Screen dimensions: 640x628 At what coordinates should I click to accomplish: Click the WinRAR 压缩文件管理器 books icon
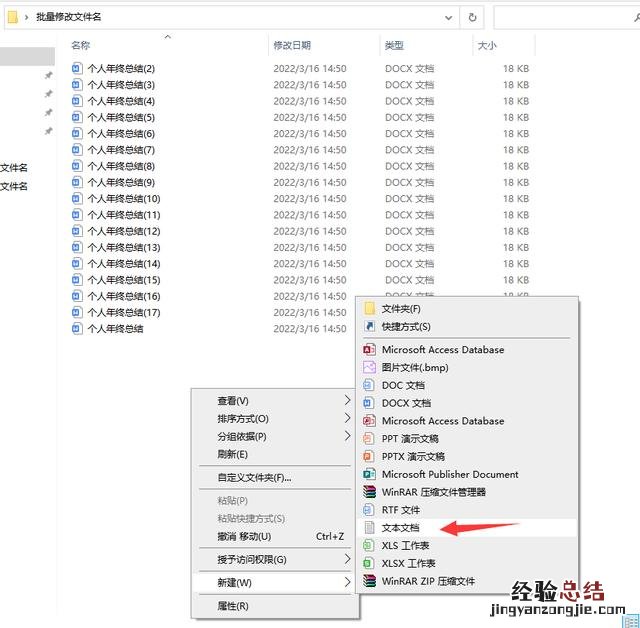(369, 492)
